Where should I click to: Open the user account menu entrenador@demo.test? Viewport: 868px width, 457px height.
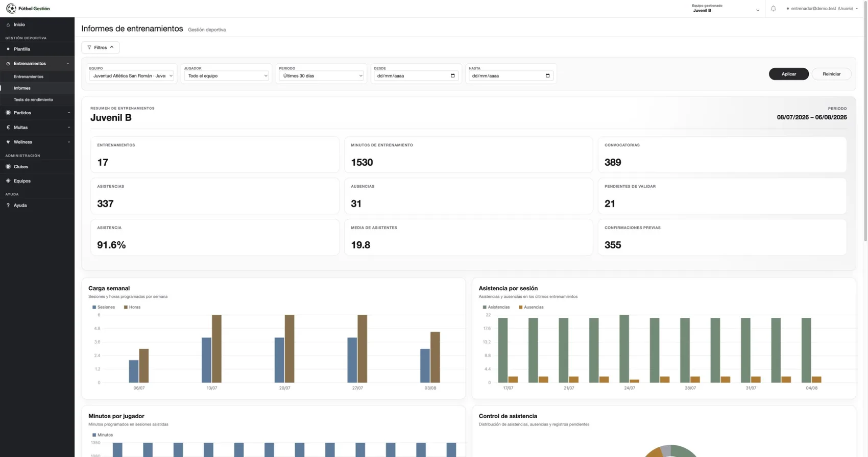tap(822, 9)
